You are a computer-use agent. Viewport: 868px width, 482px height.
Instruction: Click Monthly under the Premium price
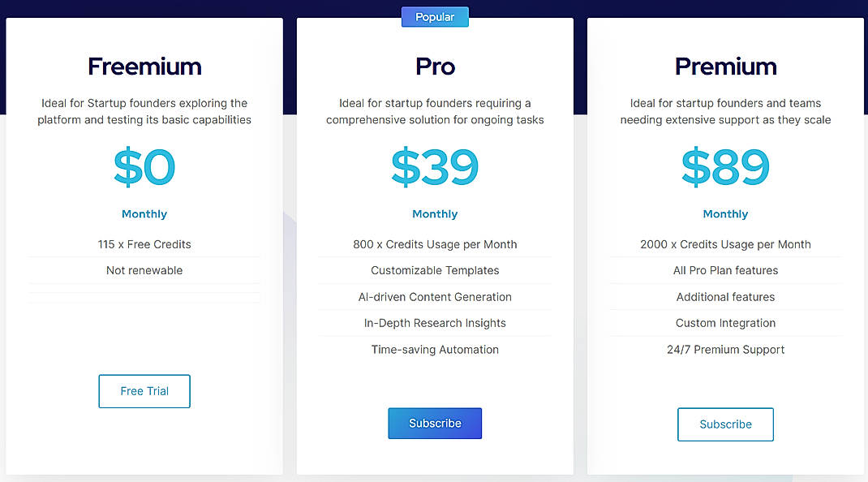tap(725, 213)
